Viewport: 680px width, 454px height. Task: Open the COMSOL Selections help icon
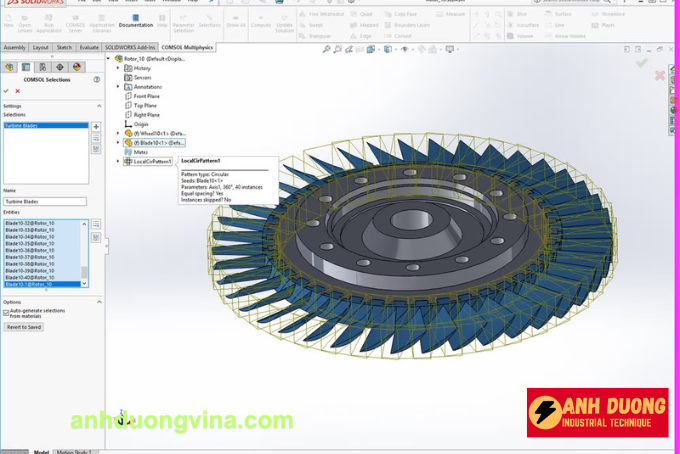(96, 80)
